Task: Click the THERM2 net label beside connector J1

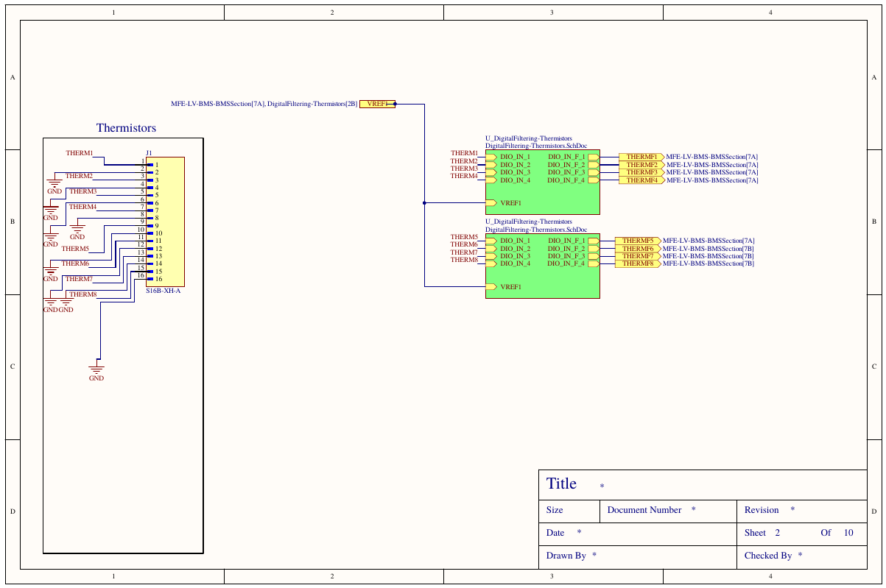Action: click(79, 176)
